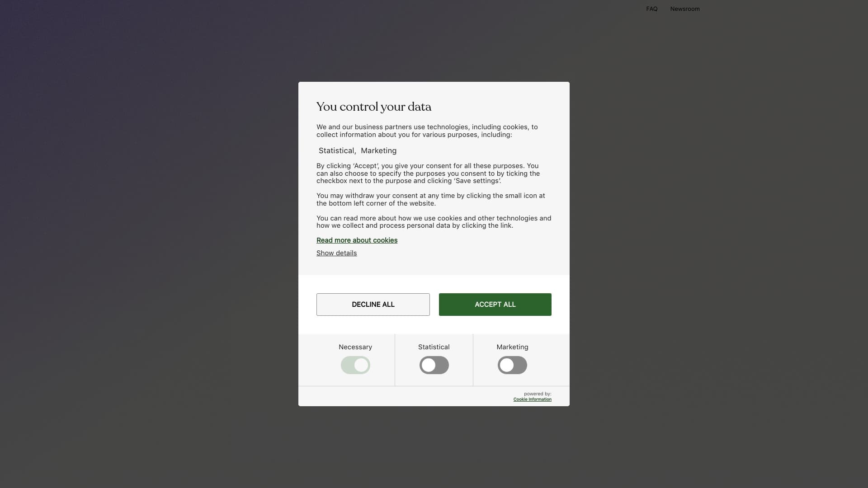Click the DECLINE ALL button
The height and width of the screenshot is (488, 868).
pos(373,304)
